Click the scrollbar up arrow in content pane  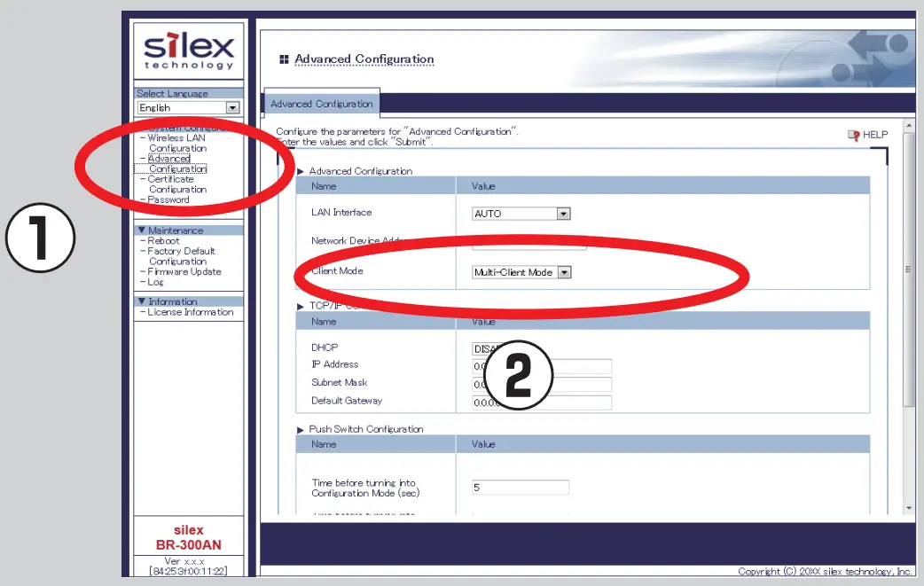pyautogui.click(x=909, y=126)
